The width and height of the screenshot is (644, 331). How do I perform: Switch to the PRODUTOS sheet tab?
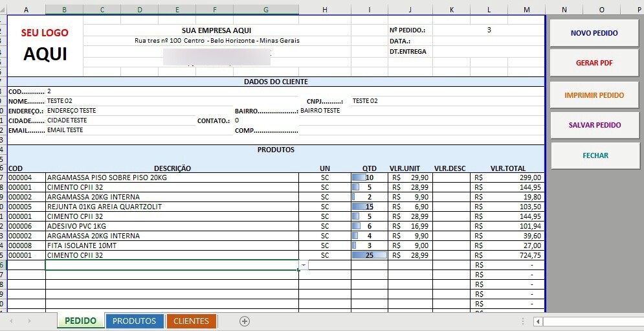coord(134,321)
